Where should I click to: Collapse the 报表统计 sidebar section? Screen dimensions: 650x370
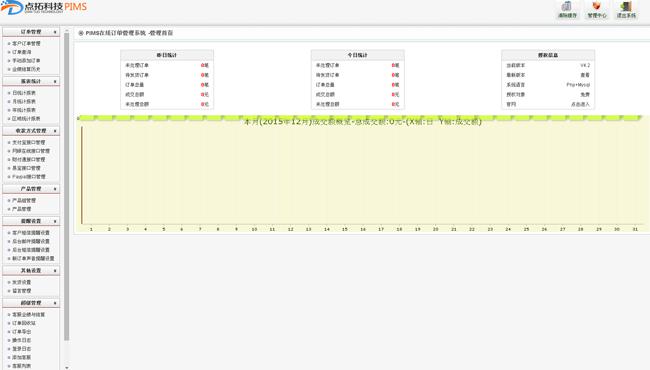[31, 81]
